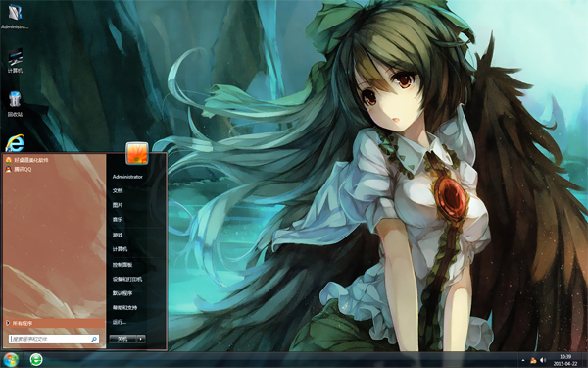Viewport: 588px width, 368px height.
Task: Open the Administrator link in the Start menu
Action: pos(127,177)
